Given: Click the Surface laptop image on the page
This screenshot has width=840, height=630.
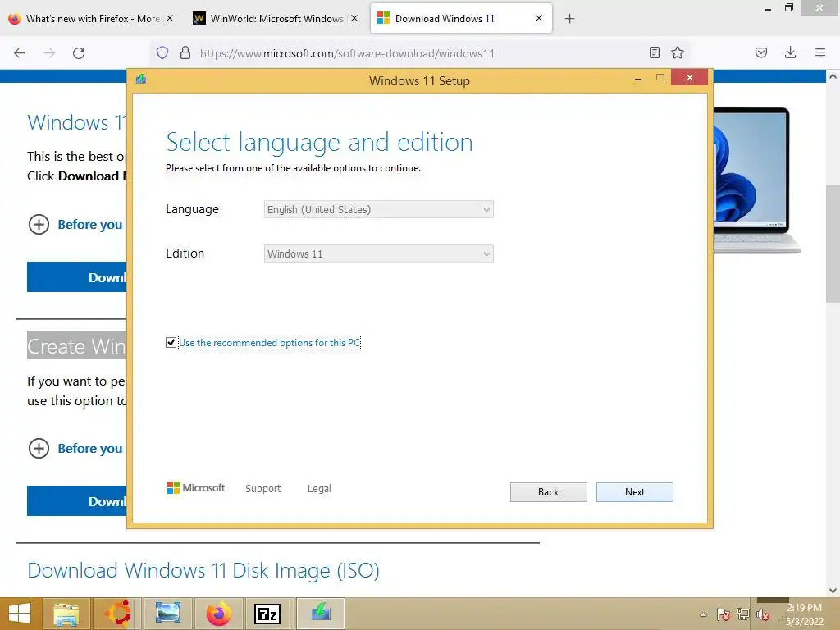Looking at the screenshot, I should click(x=756, y=180).
